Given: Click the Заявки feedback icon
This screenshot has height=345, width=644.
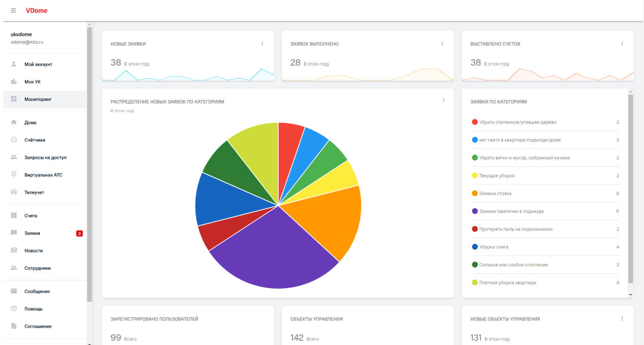Looking at the screenshot, I should tap(14, 233).
